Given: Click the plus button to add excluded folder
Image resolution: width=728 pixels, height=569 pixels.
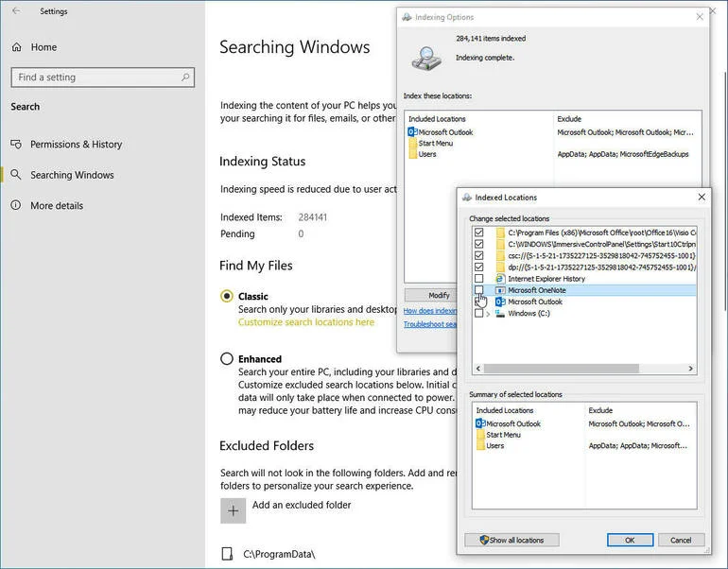Looking at the screenshot, I should (x=234, y=511).
